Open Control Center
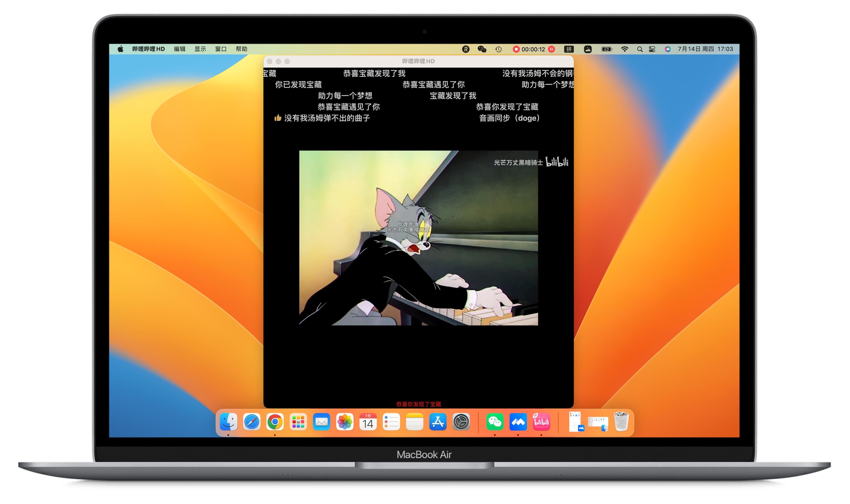 [x=652, y=49]
